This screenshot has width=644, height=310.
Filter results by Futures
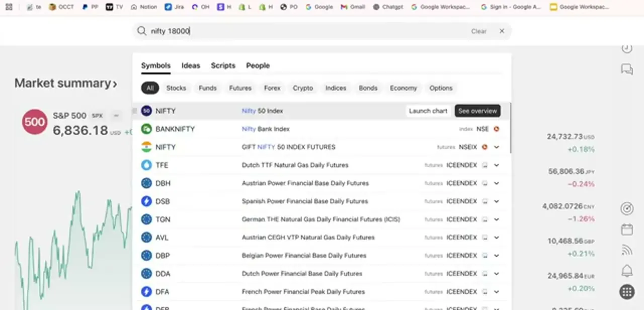240,88
